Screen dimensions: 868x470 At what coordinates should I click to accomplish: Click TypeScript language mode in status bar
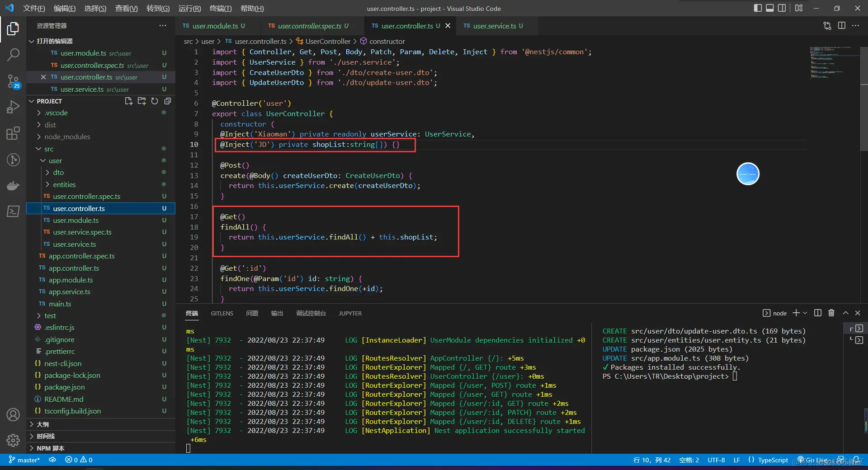click(773, 460)
